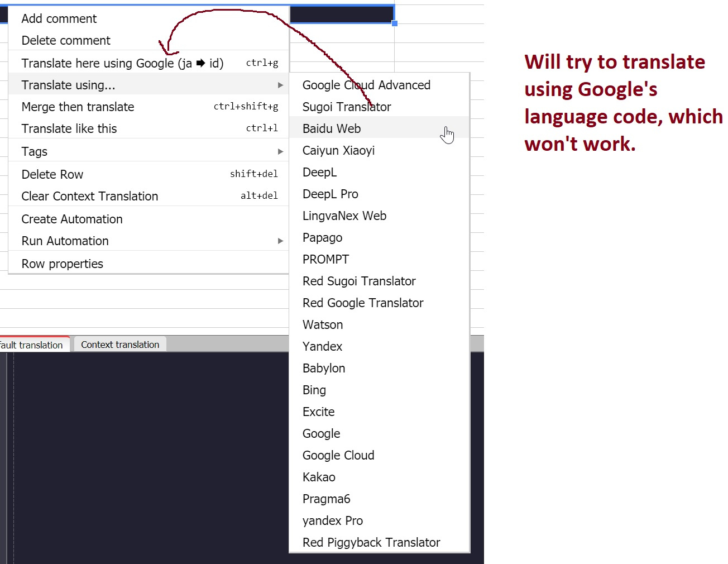Pick Pragma6 translator

(380, 499)
